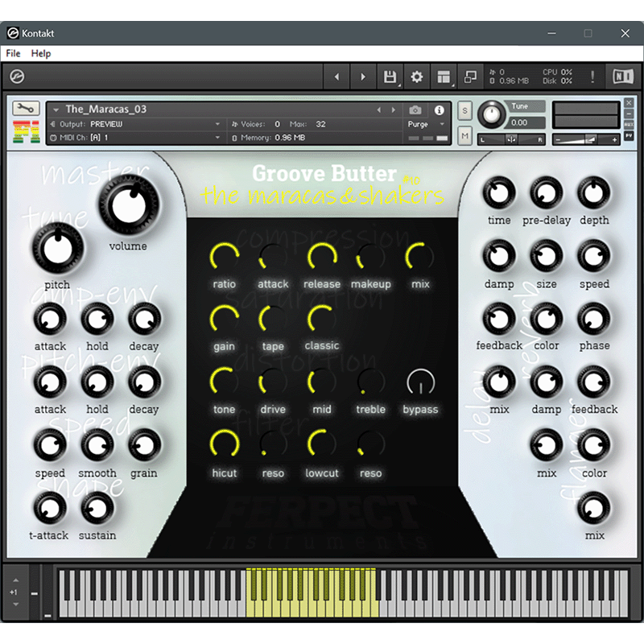644x644 pixels.
Task: Click the snapshot camera icon
Action: pyautogui.click(x=415, y=110)
